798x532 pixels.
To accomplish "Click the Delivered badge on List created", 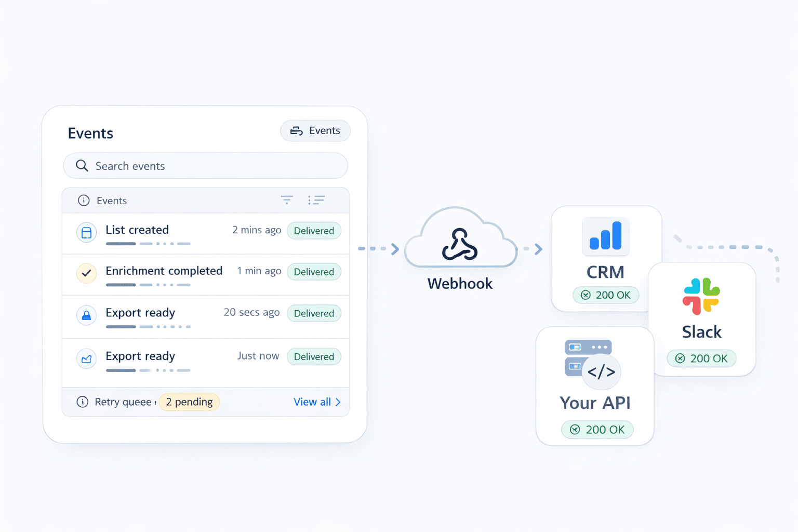I will tap(314, 230).
